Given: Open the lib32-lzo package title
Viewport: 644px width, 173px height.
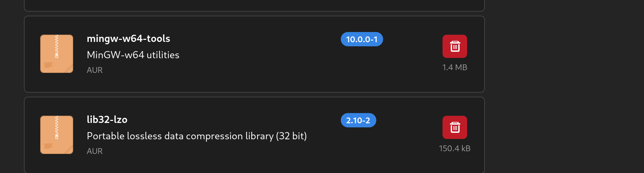Looking at the screenshot, I should click(107, 120).
